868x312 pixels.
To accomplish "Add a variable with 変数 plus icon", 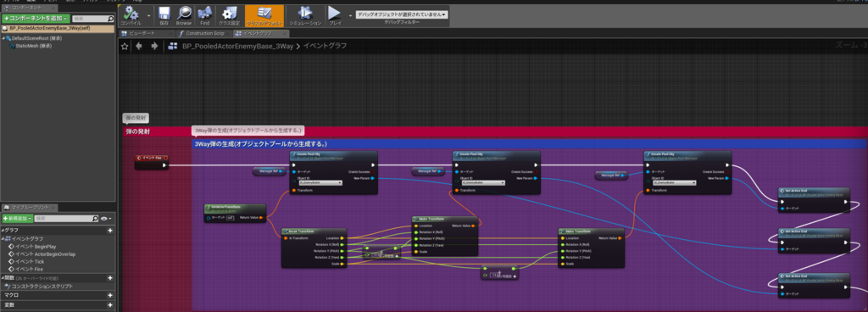I will [x=110, y=305].
